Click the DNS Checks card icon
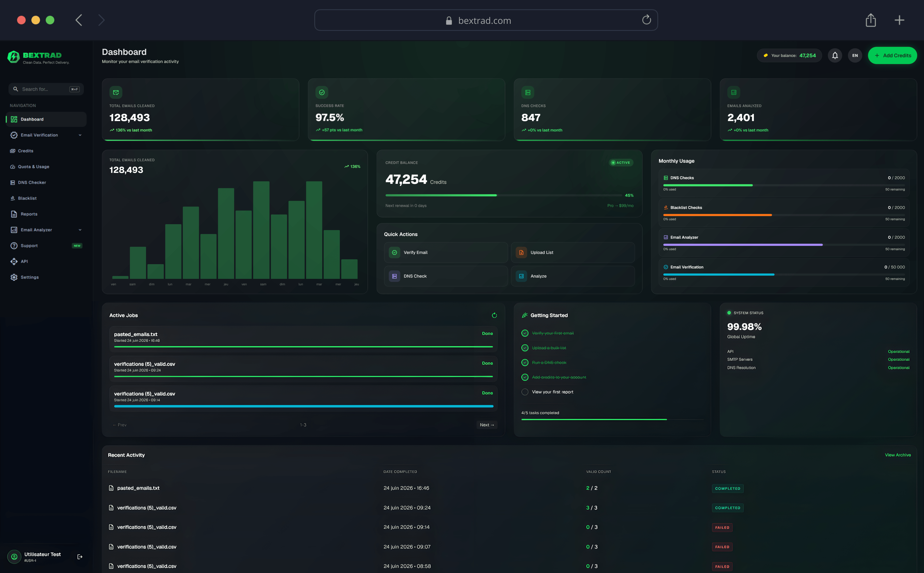The width and height of the screenshot is (924, 573). [528, 92]
